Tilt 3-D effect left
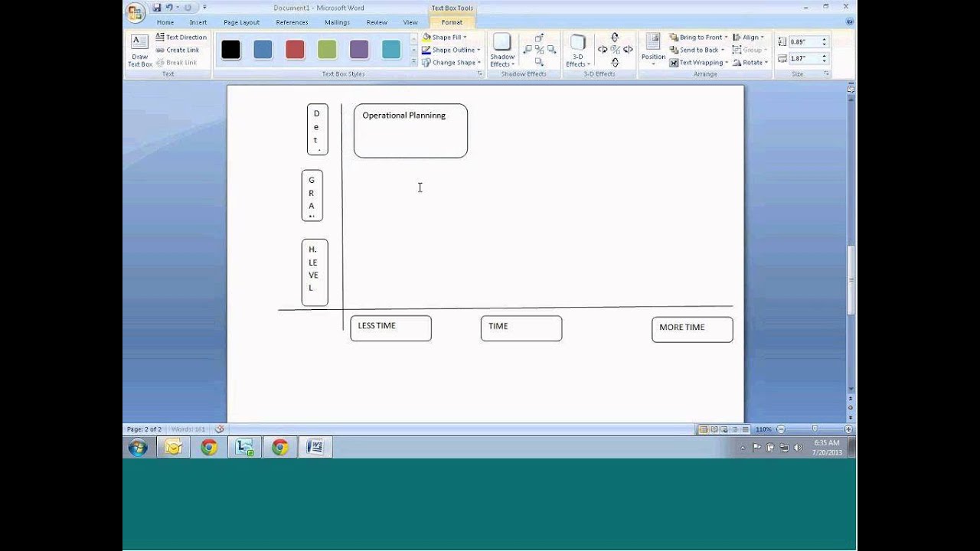 603,50
